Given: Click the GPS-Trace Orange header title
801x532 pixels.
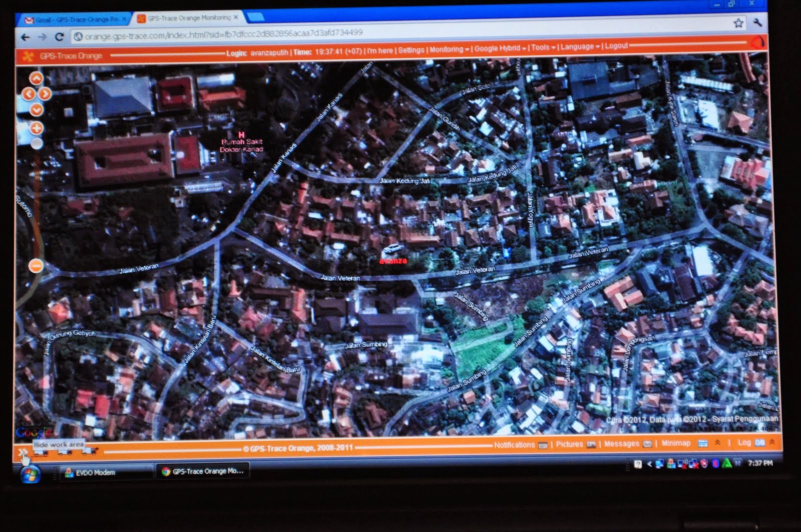Looking at the screenshot, I should pyautogui.click(x=71, y=56).
